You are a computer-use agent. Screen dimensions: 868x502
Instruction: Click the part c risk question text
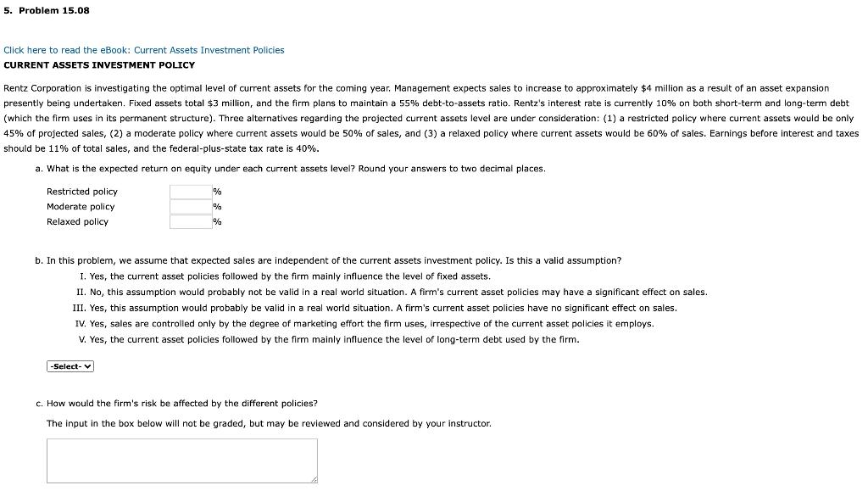pos(183,403)
